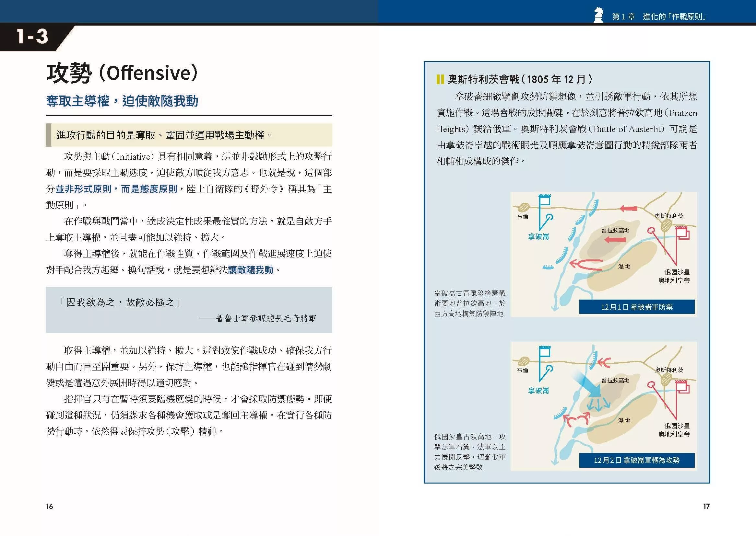
Task: Click the 布倫 town marker in upper map
Action: tap(523, 207)
